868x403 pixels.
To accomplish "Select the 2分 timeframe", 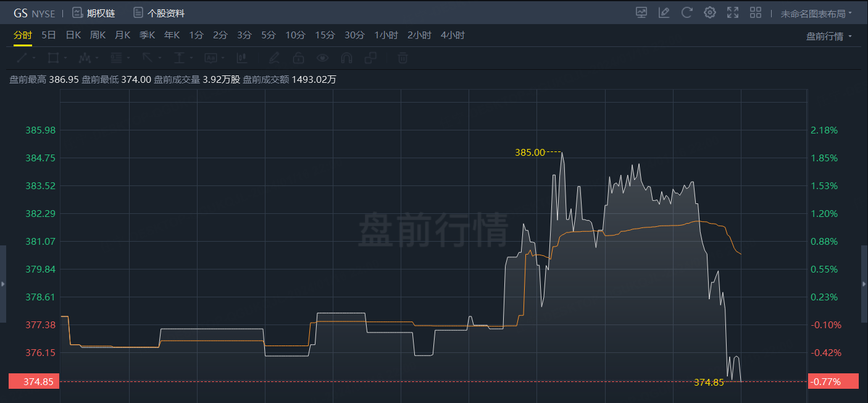I will tap(220, 35).
